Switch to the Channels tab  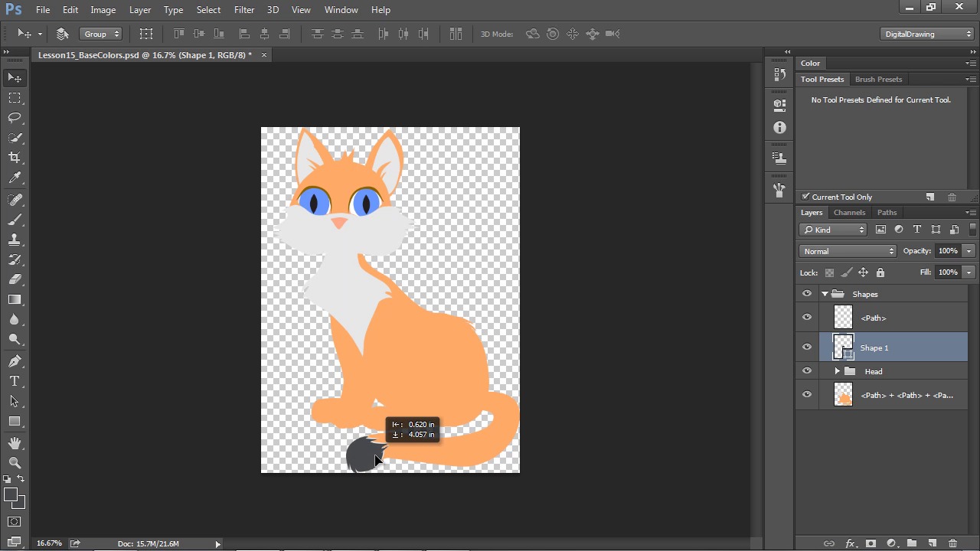point(849,213)
